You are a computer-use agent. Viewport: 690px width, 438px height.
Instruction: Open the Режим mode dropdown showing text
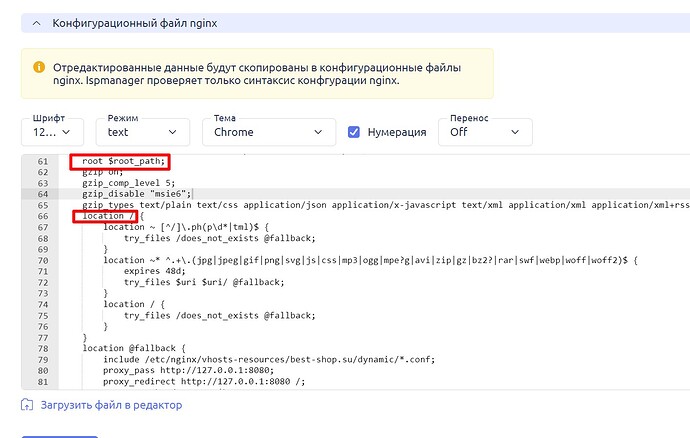coord(143,132)
